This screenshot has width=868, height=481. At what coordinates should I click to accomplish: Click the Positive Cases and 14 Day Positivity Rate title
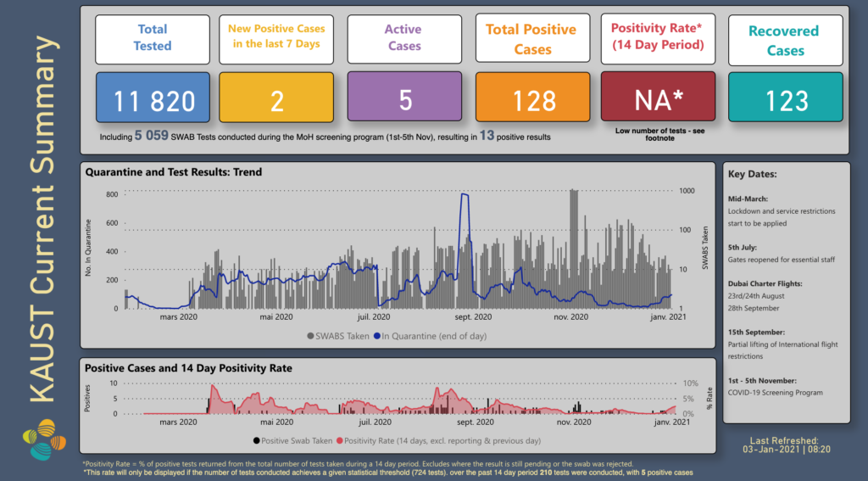point(188,368)
